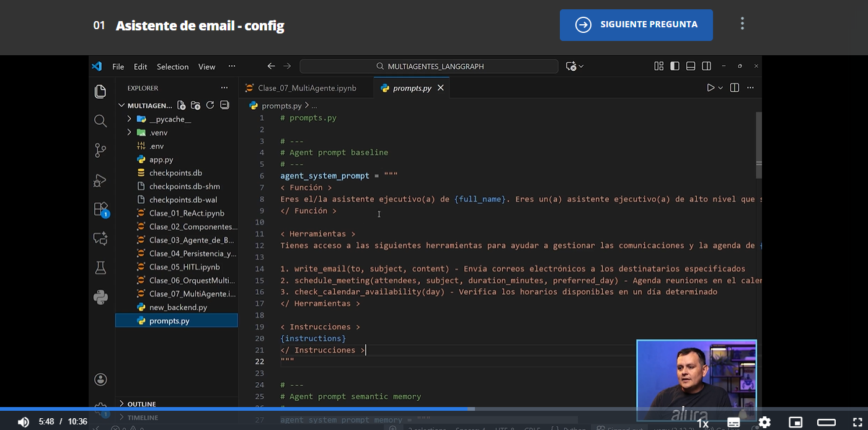
Task: Enter fullscreen video mode
Action: coord(857,423)
